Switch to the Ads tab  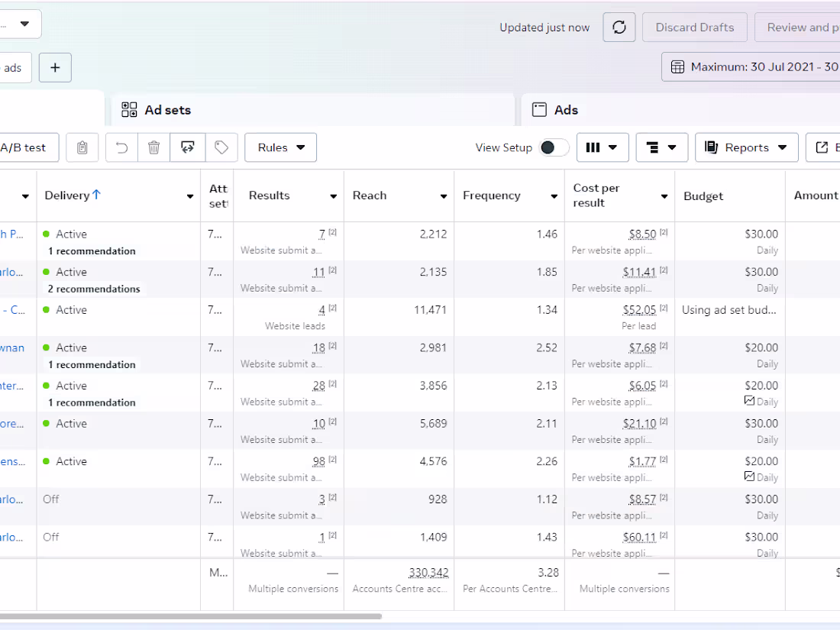point(565,110)
